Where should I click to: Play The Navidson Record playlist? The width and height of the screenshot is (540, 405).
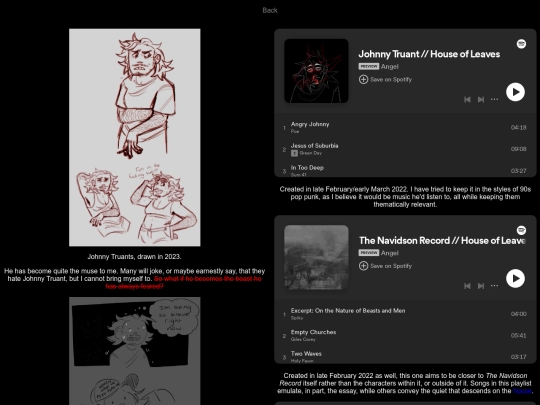point(515,278)
